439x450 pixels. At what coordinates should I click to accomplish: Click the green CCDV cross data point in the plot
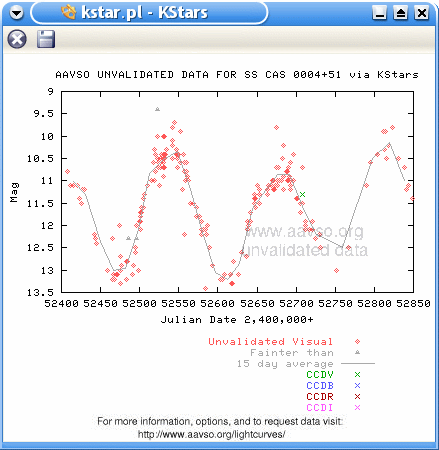(302, 194)
